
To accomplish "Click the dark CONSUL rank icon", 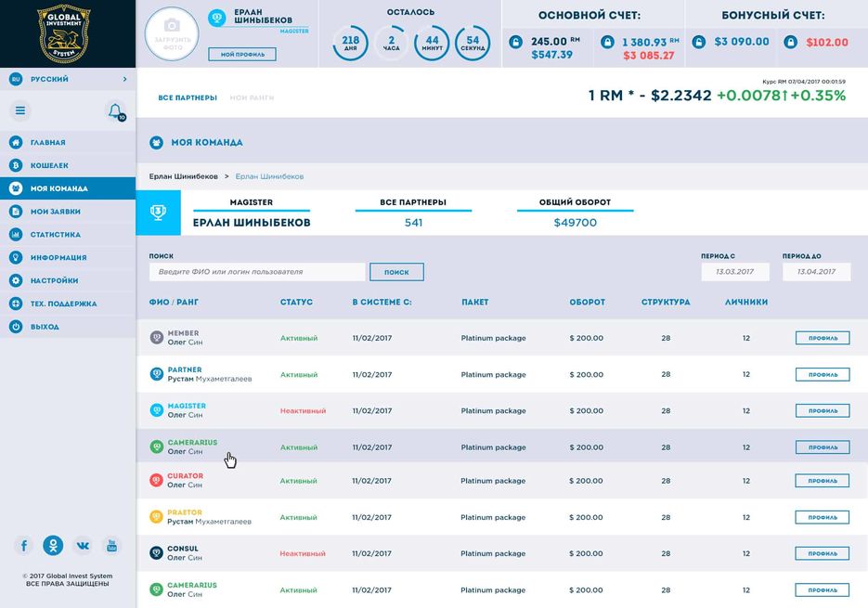I will click(157, 552).
